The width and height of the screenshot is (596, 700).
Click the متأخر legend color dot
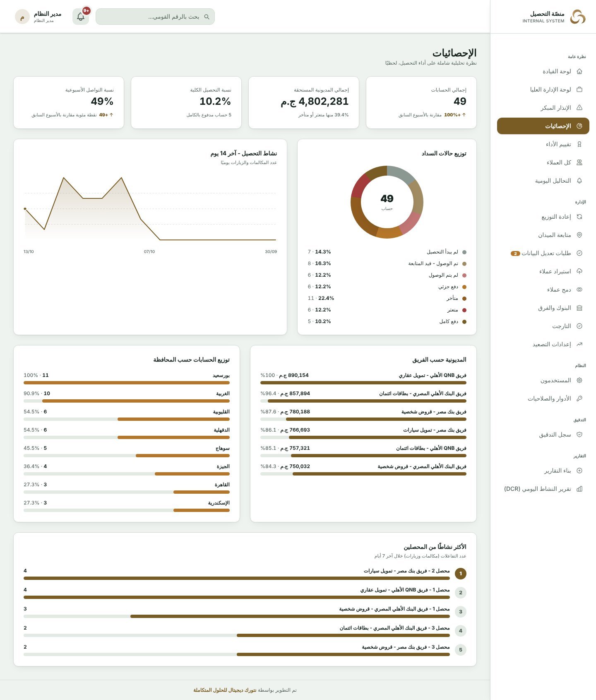[x=464, y=299]
